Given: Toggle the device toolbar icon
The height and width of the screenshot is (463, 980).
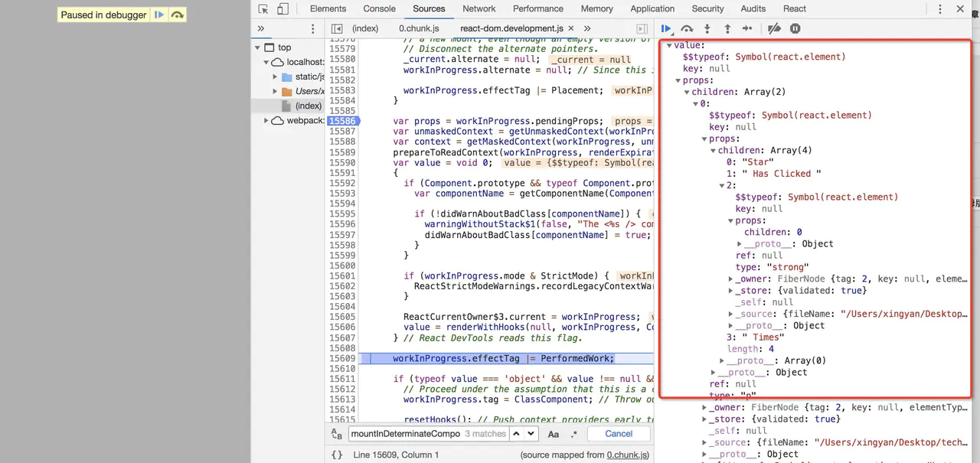Looking at the screenshot, I should click(x=283, y=9).
